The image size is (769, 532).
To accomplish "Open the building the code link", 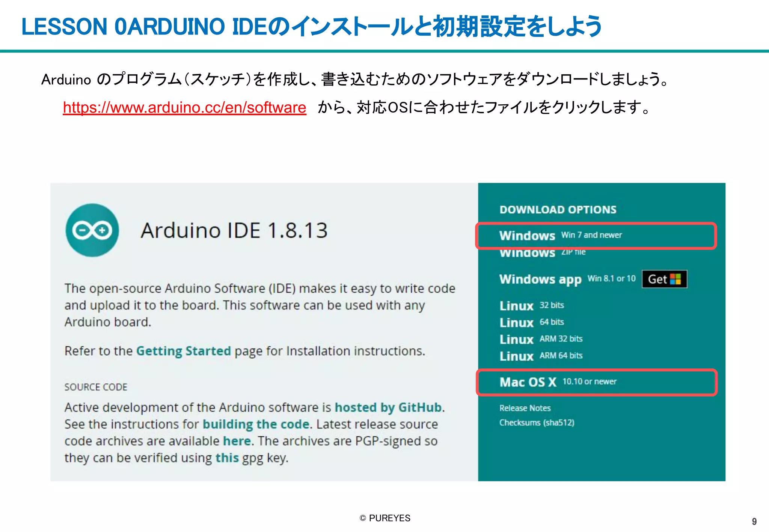I will pyautogui.click(x=256, y=424).
